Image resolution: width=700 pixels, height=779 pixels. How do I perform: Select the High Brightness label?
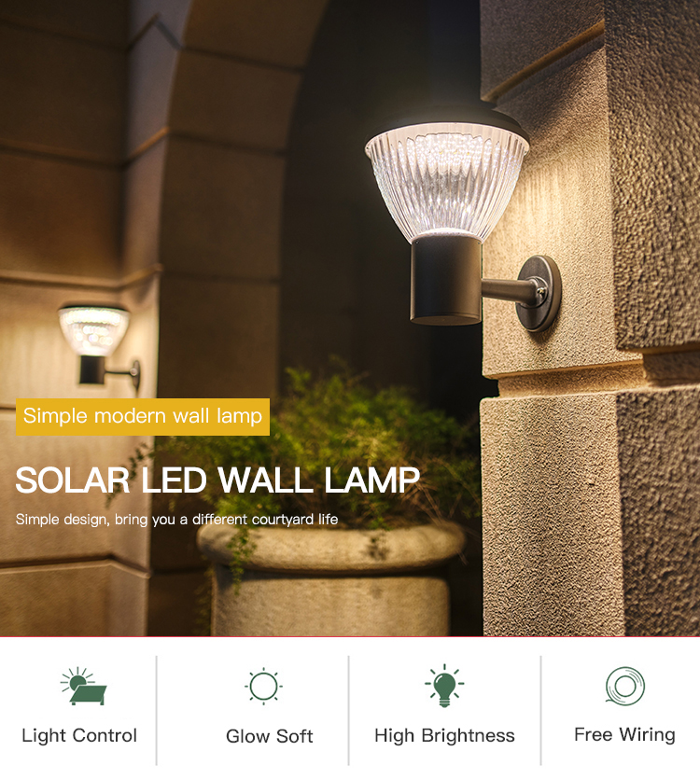click(444, 736)
